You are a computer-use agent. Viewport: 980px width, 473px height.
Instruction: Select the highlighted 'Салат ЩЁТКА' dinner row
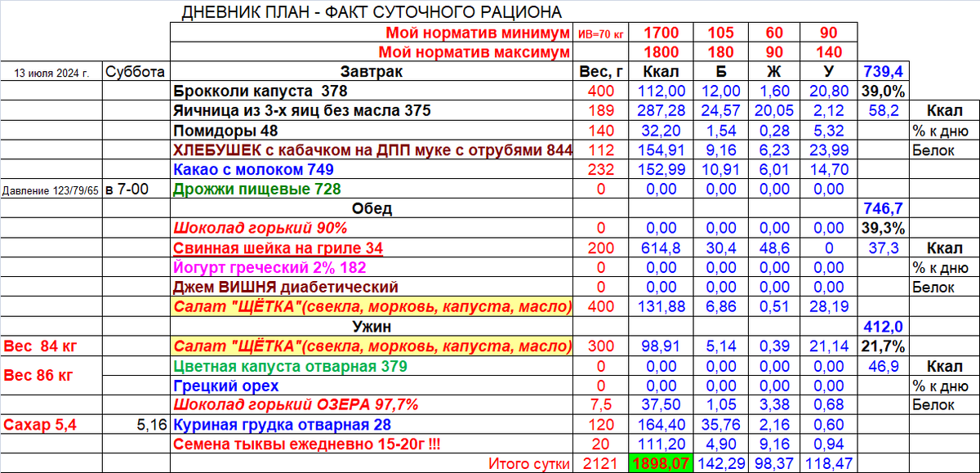point(372,345)
